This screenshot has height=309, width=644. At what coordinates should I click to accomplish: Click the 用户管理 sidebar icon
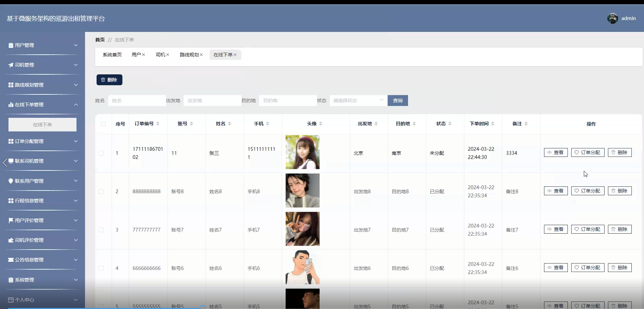pos(11,45)
